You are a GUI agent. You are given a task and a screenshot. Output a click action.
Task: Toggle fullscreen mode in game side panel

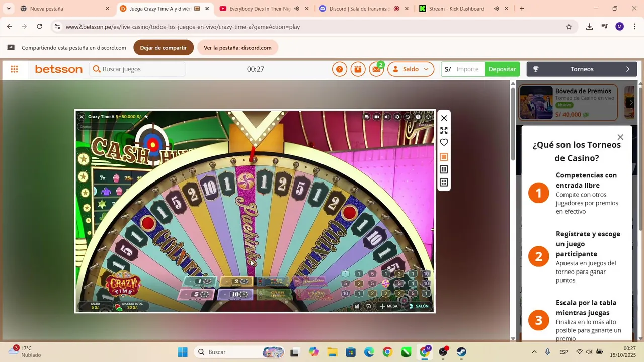point(444,131)
